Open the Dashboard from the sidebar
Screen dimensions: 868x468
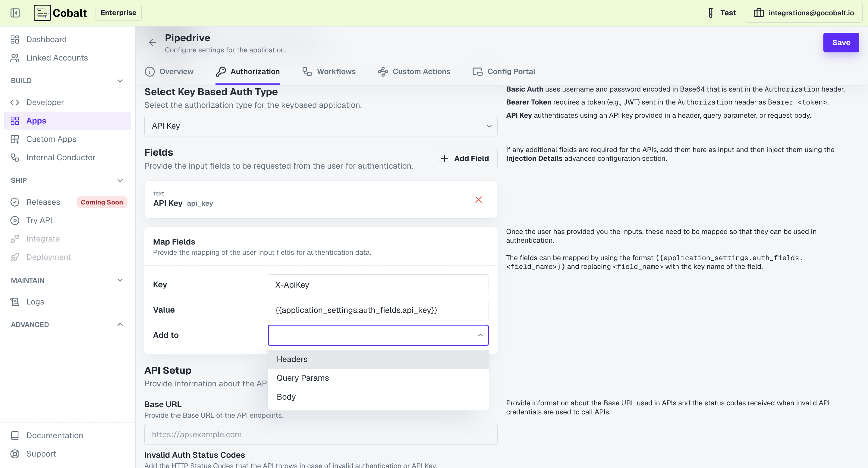[46, 39]
